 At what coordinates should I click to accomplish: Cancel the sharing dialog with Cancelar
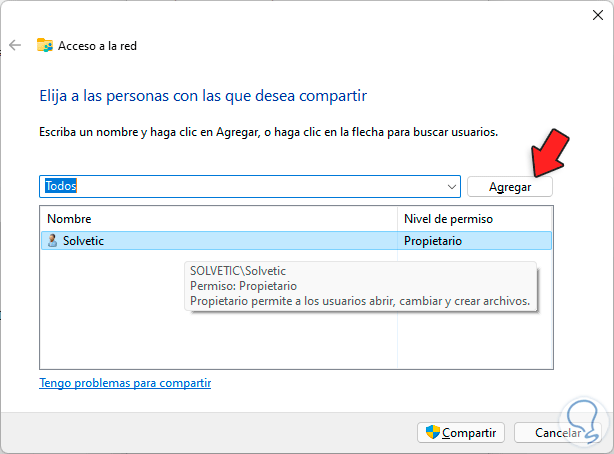(x=559, y=433)
